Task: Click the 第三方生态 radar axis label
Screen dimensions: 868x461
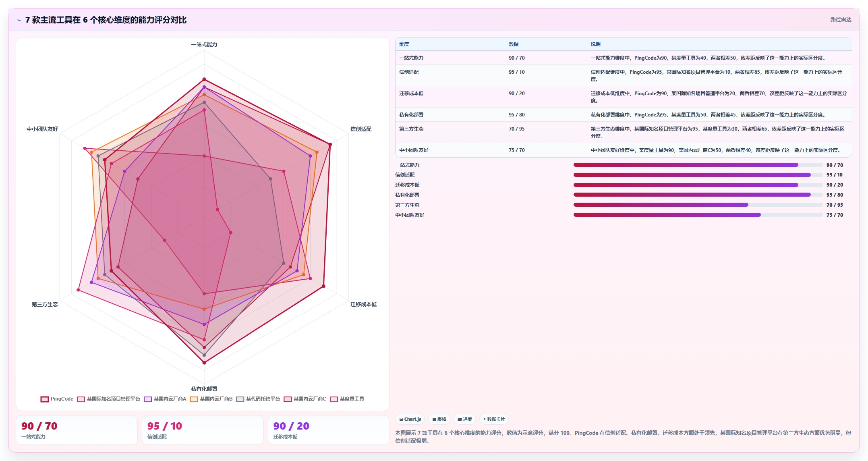Action: [45, 304]
